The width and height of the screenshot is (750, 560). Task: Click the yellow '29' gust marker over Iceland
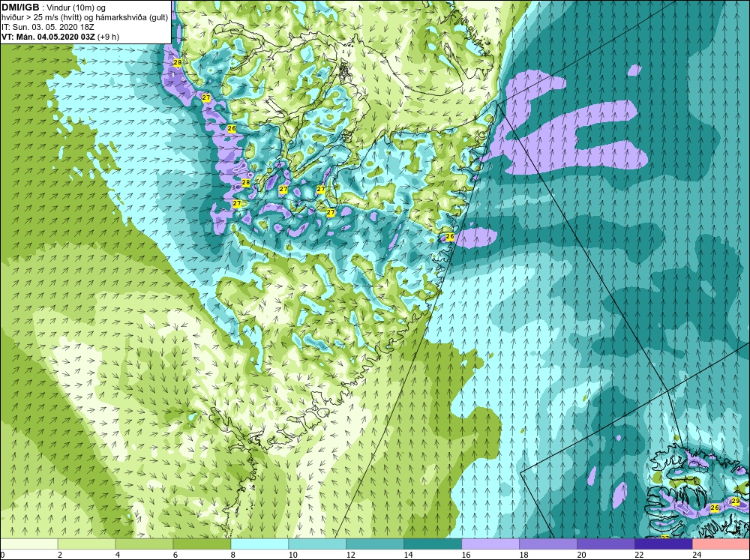tap(736, 502)
